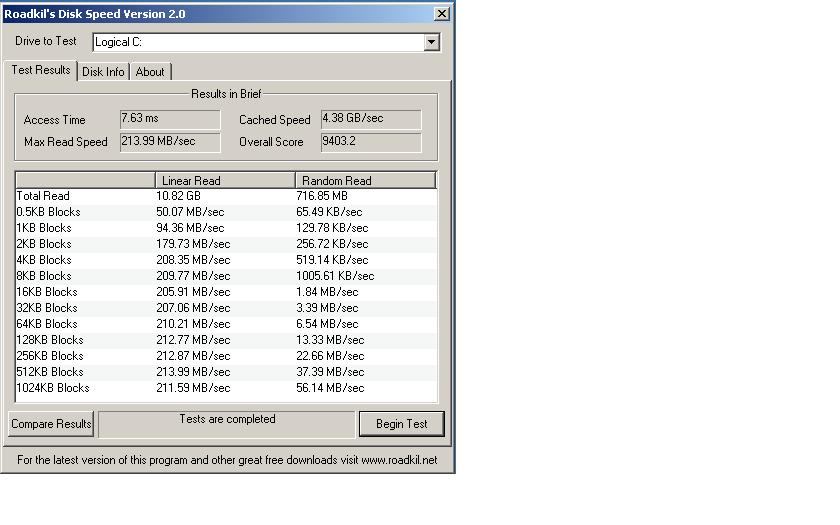Click the 213.99 MB/sec value in 512KB row
The height and width of the screenshot is (525, 840).
pos(193,372)
